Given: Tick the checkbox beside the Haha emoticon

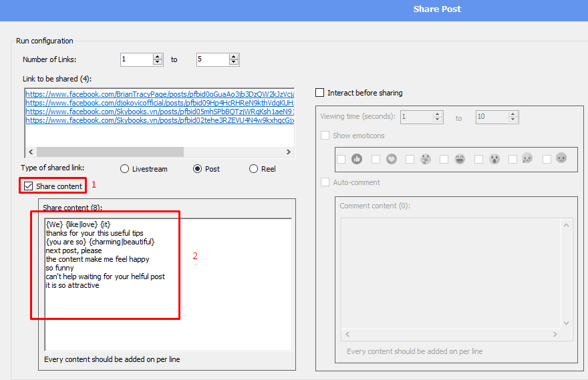Looking at the screenshot, I should (x=444, y=159).
